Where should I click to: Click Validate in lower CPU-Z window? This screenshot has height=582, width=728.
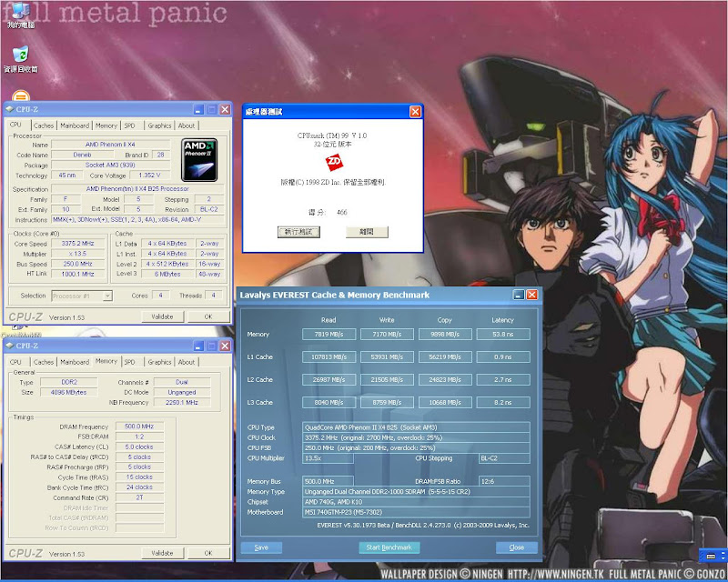163,553
